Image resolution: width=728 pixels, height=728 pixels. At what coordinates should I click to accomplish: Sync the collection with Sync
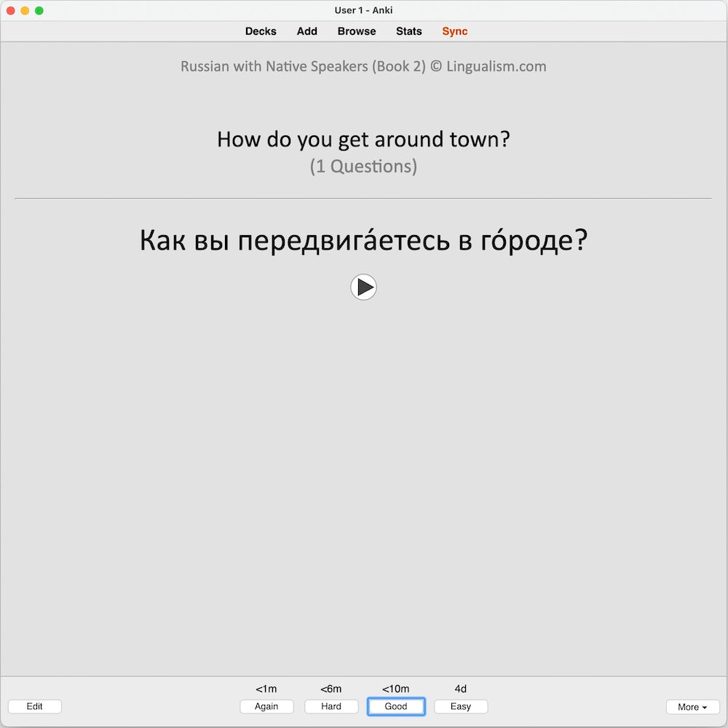tap(455, 31)
